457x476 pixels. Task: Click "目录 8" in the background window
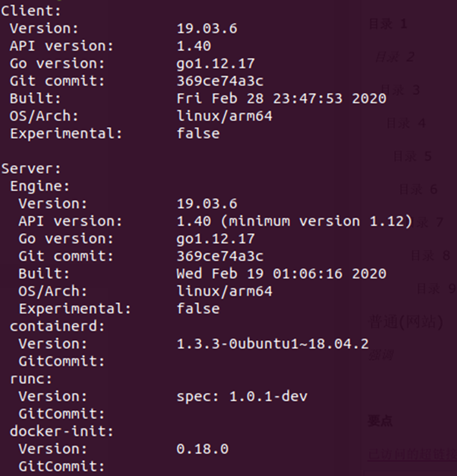(430, 255)
